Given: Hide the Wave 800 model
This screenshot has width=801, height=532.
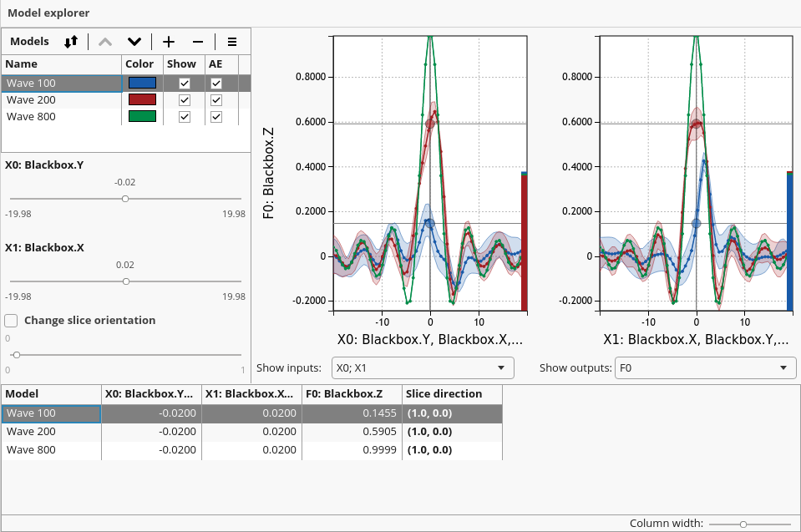Looking at the screenshot, I should coord(185,117).
